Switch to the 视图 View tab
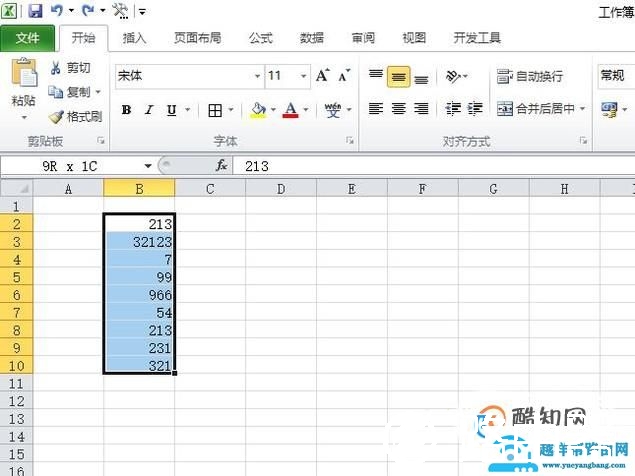 (414, 38)
